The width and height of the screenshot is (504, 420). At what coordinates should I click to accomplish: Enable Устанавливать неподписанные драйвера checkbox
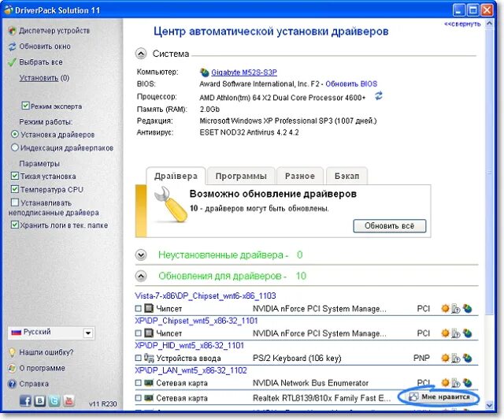[x=15, y=203]
